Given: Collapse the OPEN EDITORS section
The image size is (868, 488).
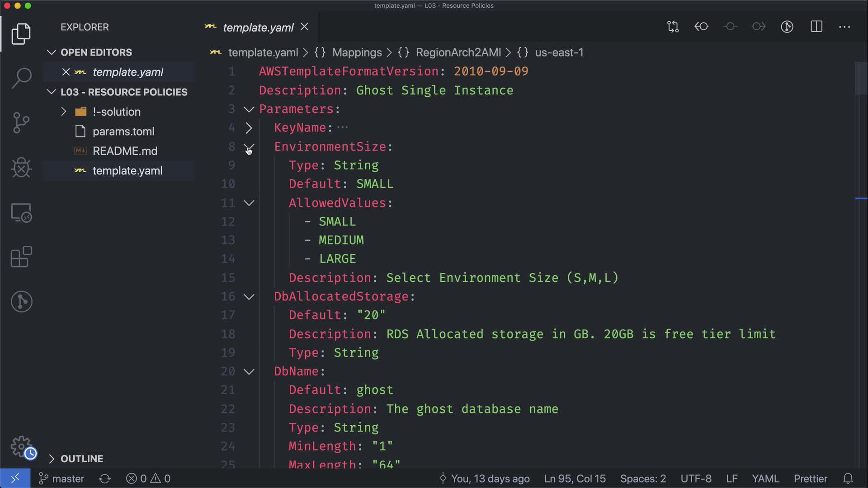Looking at the screenshot, I should coord(52,52).
